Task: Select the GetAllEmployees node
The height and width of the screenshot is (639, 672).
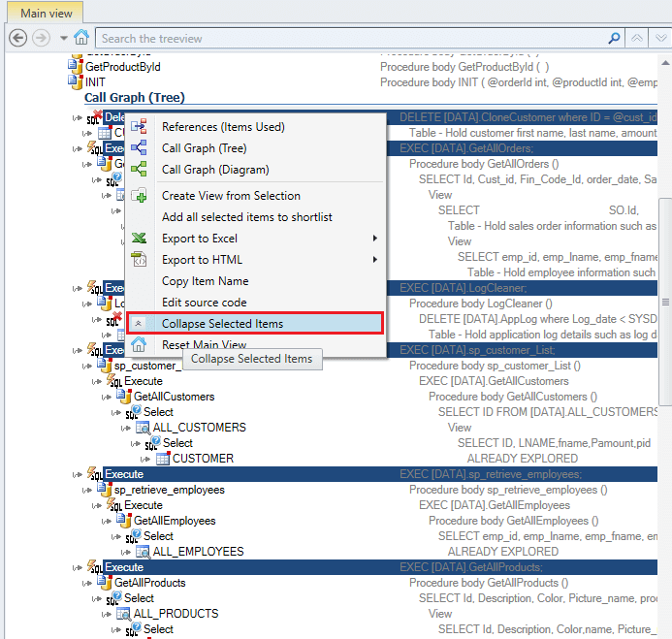Action: coord(175,521)
